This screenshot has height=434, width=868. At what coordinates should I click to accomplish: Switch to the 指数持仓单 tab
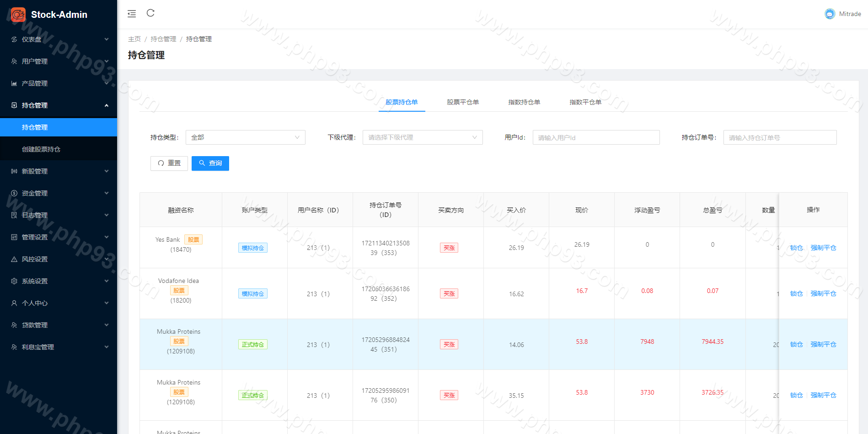tap(524, 102)
